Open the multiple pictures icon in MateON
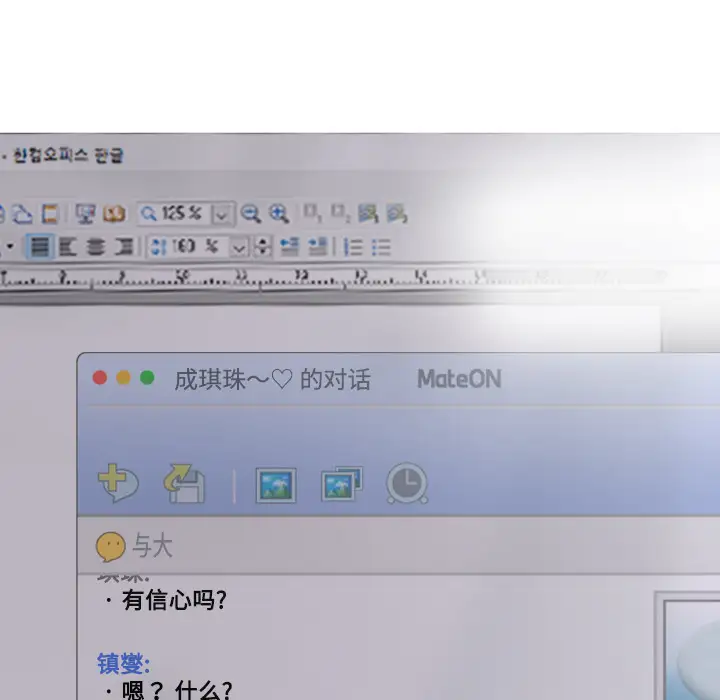Viewport: 720px width, 700px height. coord(341,485)
